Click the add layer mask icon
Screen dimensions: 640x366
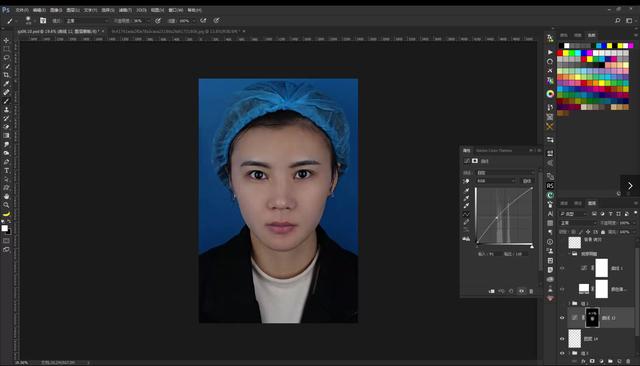click(x=592, y=361)
